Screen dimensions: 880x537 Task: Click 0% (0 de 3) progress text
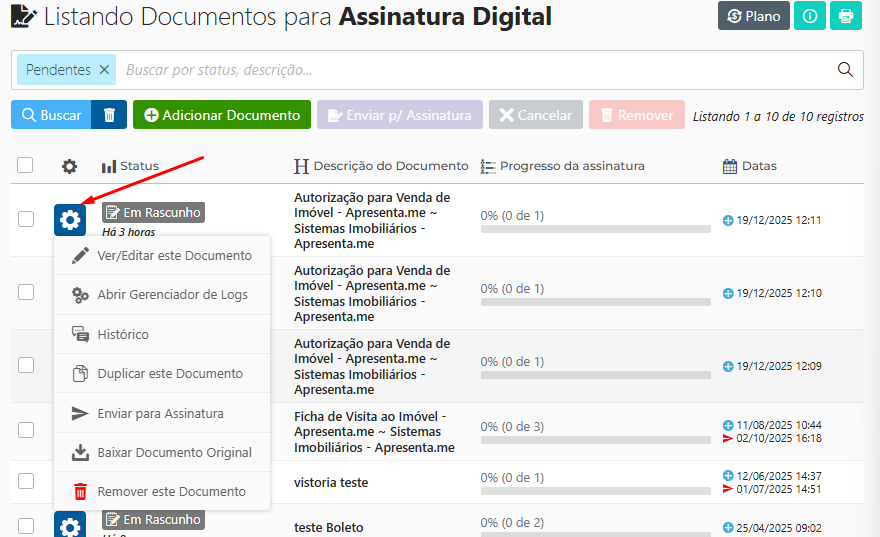[512, 426]
